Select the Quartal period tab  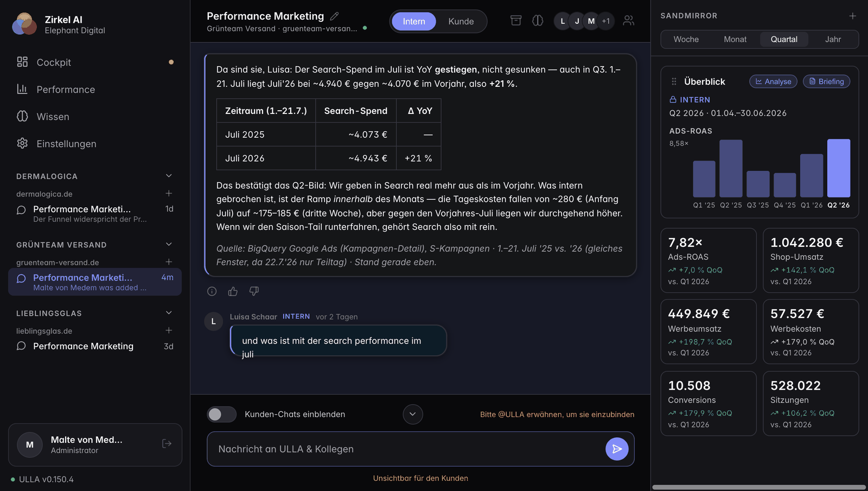point(784,39)
